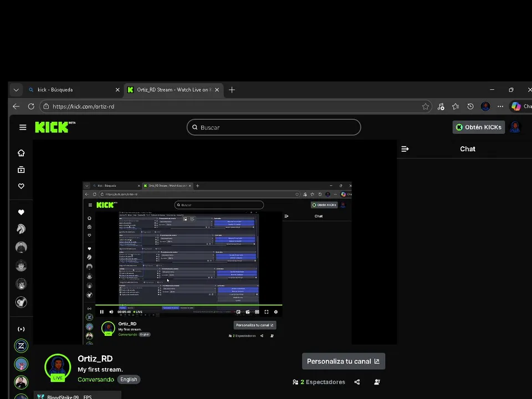Open the third channel avatar in sidebar
This screenshot has width=532, height=399.
coord(21,265)
